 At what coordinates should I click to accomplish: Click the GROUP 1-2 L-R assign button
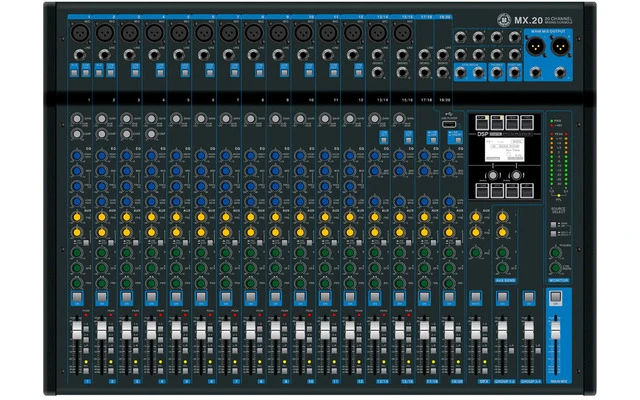(x=511, y=350)
